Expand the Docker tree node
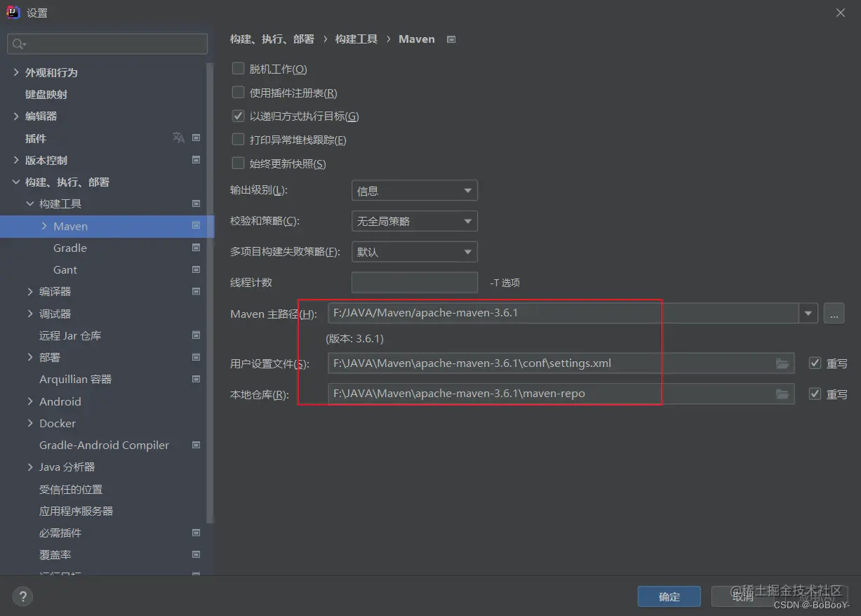861x616 pixels. [x=30, y=423]
